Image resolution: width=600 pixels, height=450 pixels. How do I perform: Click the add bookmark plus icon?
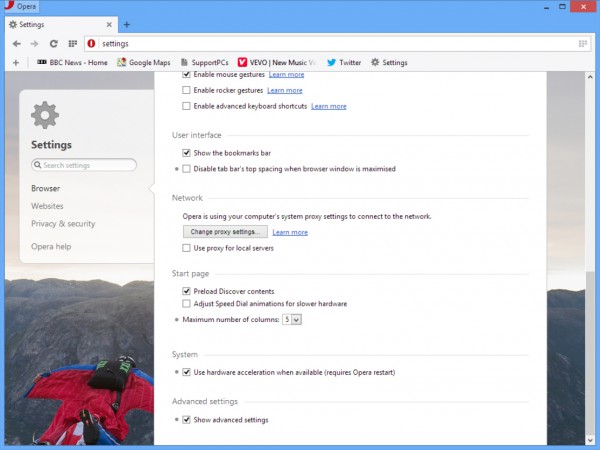click(16, 62)
